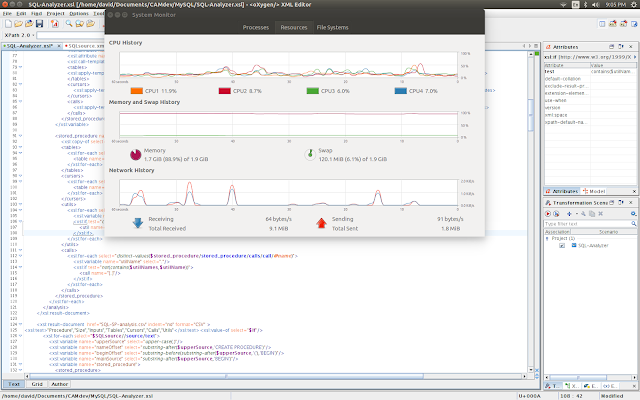Switch to the SQLsource.xml editor tab
This screenshot has height=400, width=640.
[86, 46]
